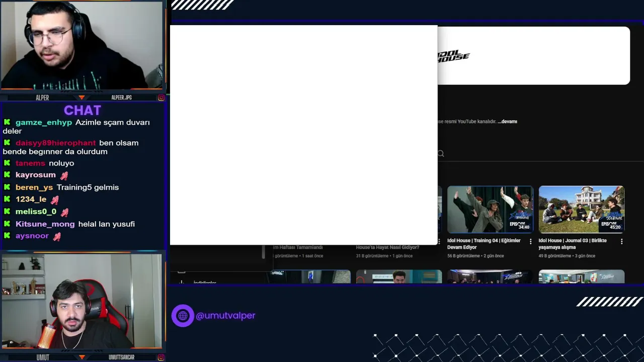Click the Instagram icon beside ALPEER.JPG
This screenshot has width=644, height=362.
point(161,98)
